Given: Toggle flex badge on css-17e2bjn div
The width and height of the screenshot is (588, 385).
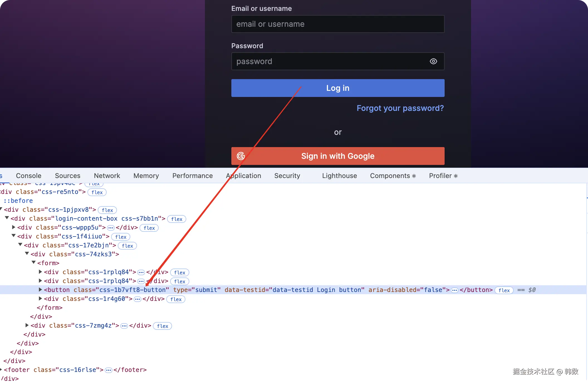Looking at the screenshot, I should (x=127, y=246).
